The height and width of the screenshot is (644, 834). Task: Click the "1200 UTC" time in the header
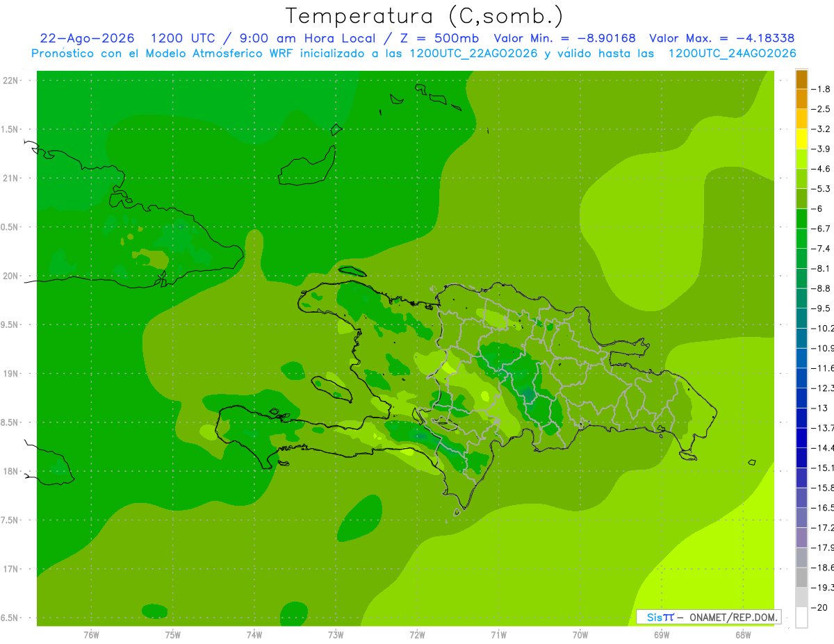183,38
